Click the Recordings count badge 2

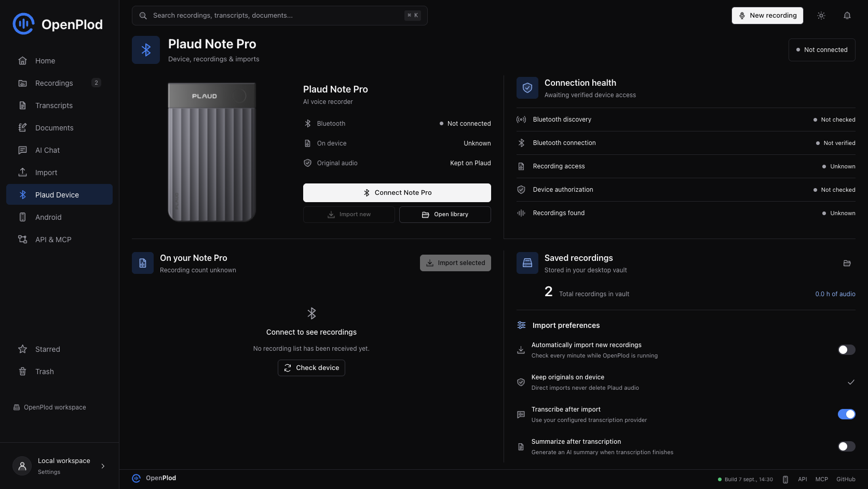point(96,83)
